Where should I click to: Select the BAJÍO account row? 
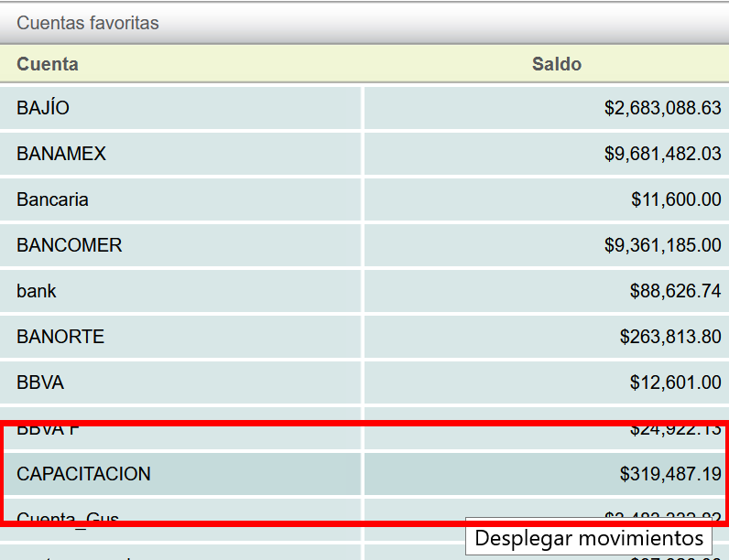[x=43, y=108]
